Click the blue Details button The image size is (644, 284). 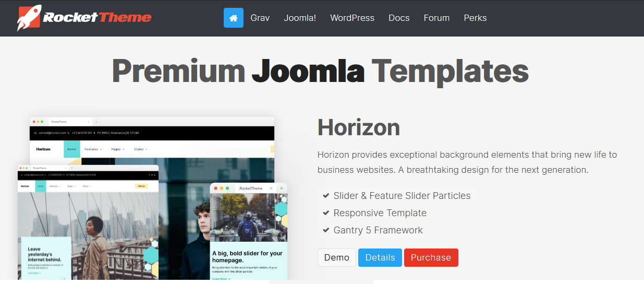click(x=380, y=257)
